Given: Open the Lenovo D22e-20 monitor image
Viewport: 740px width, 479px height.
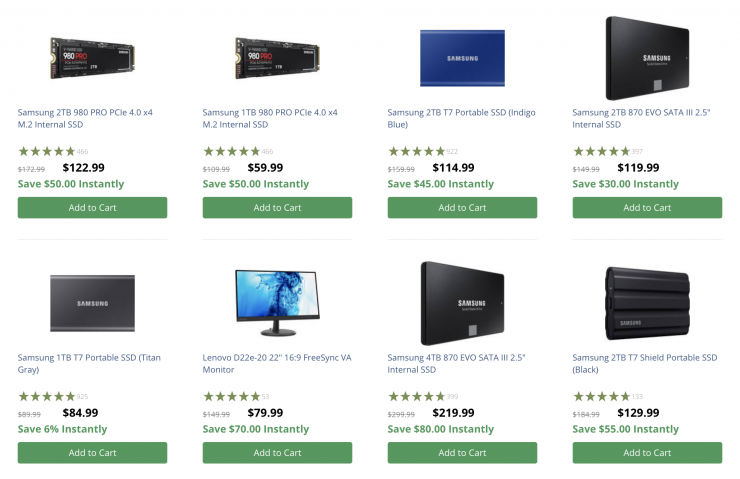Looking at the screenshot, I should [x=277, y=302].
